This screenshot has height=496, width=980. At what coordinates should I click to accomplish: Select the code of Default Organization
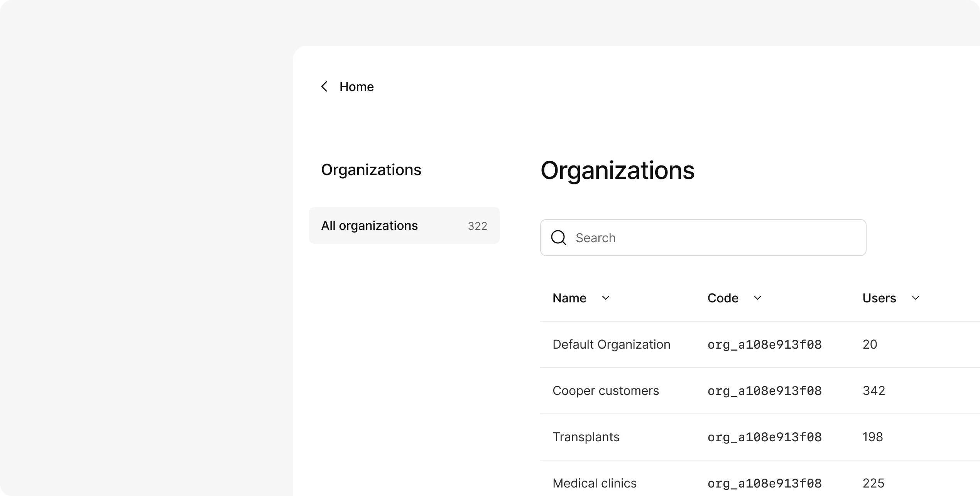click(764, 344)
